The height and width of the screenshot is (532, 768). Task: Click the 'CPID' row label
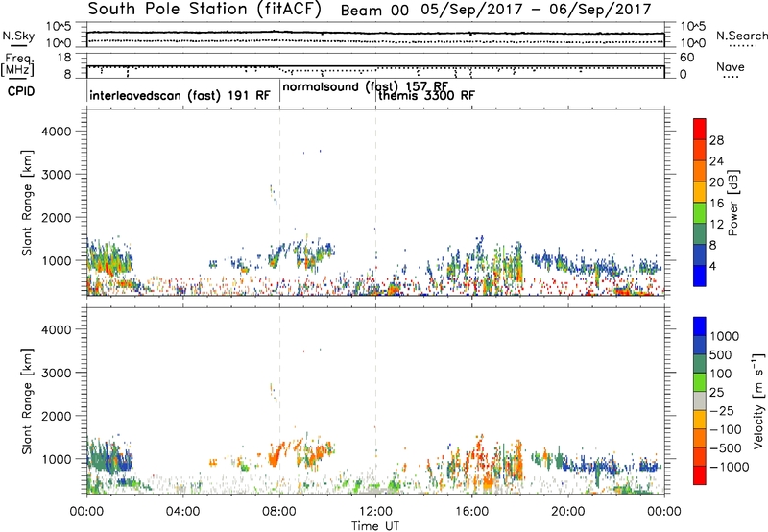21,91
